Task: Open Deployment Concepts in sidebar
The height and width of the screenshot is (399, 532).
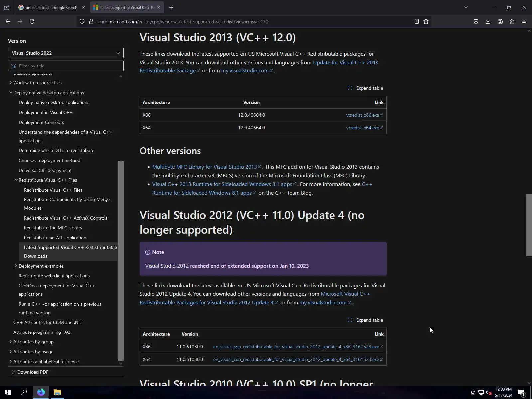Action: [41, 122]
